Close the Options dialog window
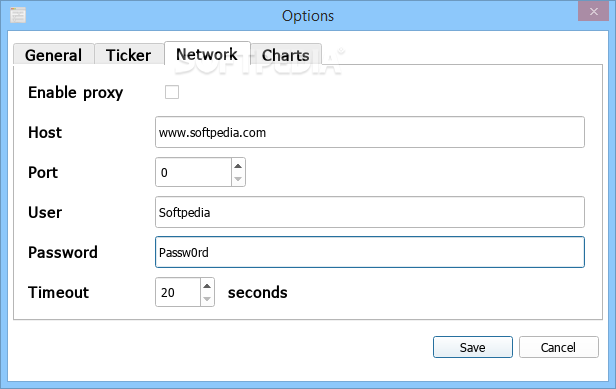 click(x=594, y=11)
